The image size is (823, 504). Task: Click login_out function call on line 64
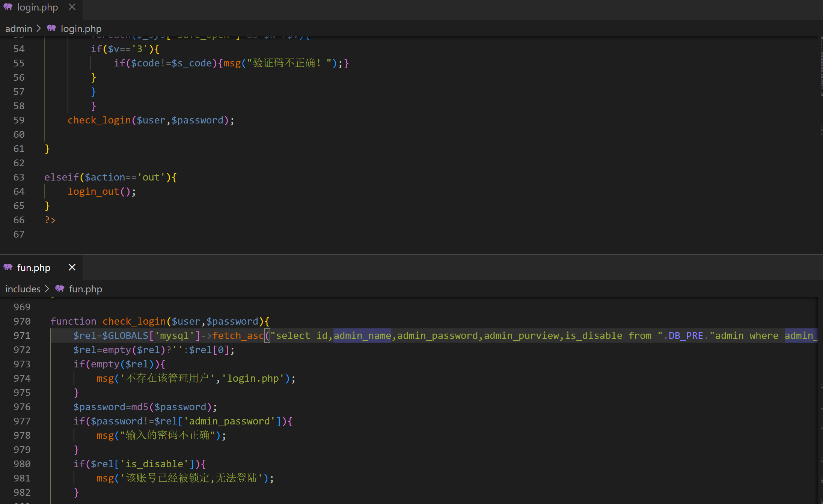[x=93, y=191]
